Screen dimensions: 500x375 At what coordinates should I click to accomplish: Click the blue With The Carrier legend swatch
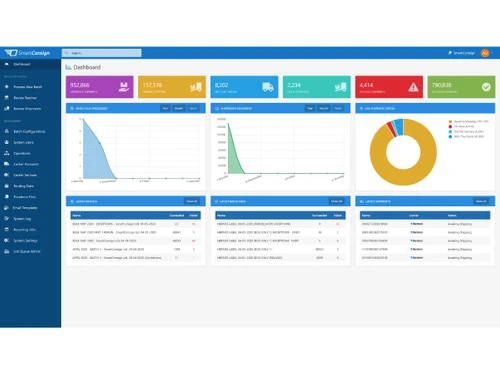click(450, 137)
